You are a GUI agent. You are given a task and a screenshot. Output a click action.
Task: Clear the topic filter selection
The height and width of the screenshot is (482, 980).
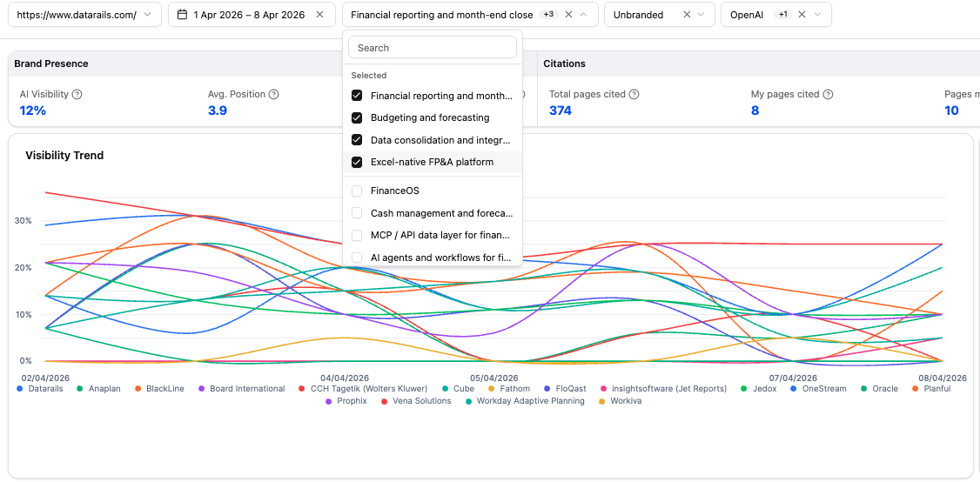[568, 15]
